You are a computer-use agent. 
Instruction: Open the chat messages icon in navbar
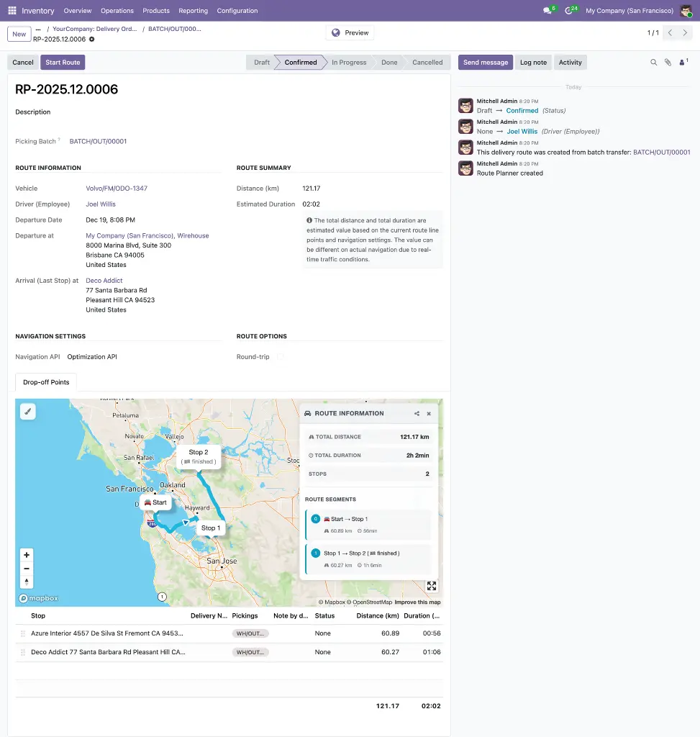pyautogui.click(x=547, y=10)
